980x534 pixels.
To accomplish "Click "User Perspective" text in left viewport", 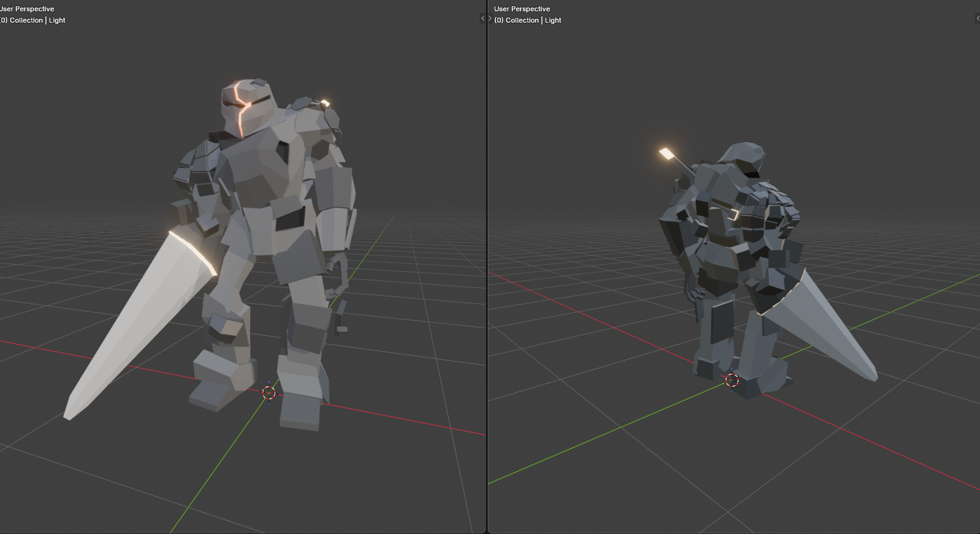I will point(27,9).
